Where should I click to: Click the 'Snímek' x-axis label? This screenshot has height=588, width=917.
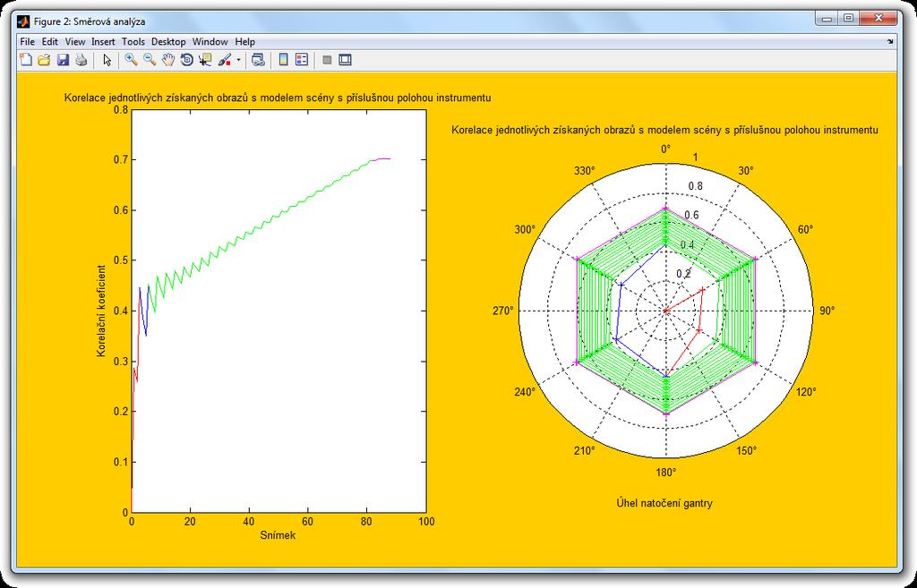tap(278, 535)
